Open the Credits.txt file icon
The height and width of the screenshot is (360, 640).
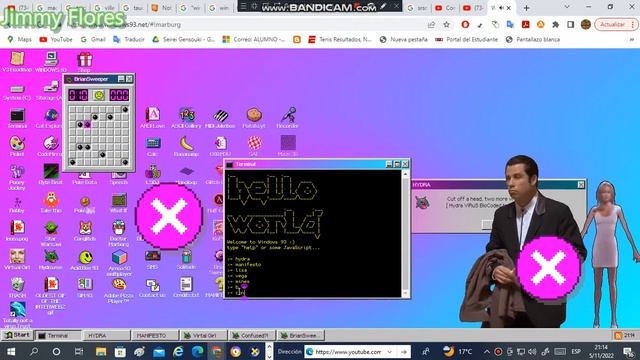pos(186,288)
